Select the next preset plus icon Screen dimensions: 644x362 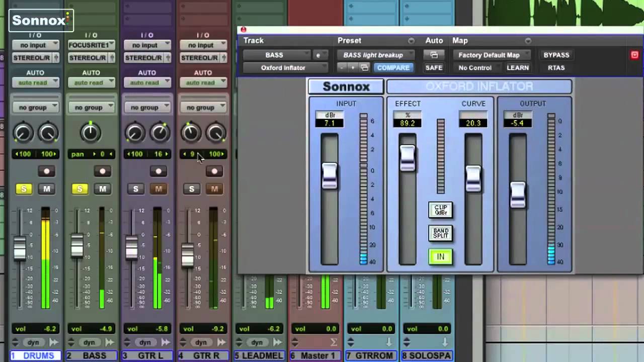click(x=353, y=67)
